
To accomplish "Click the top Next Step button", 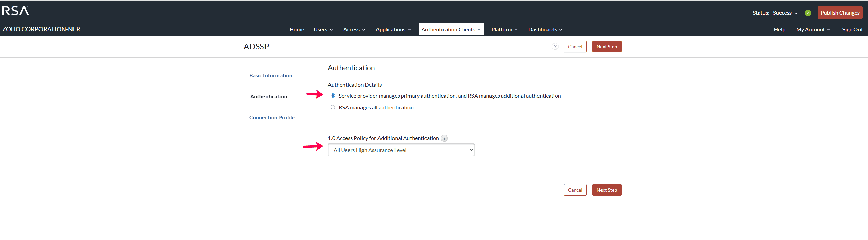I will click(x=607, y=47).
